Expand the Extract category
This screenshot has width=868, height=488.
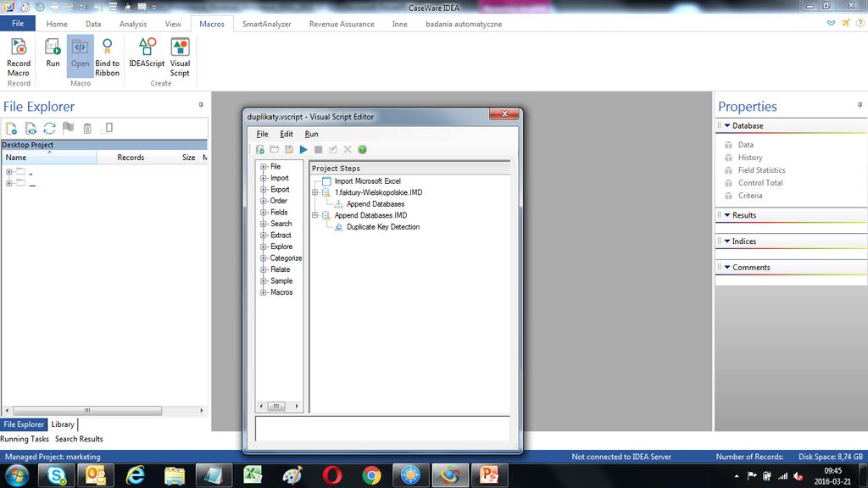(264, 236)
